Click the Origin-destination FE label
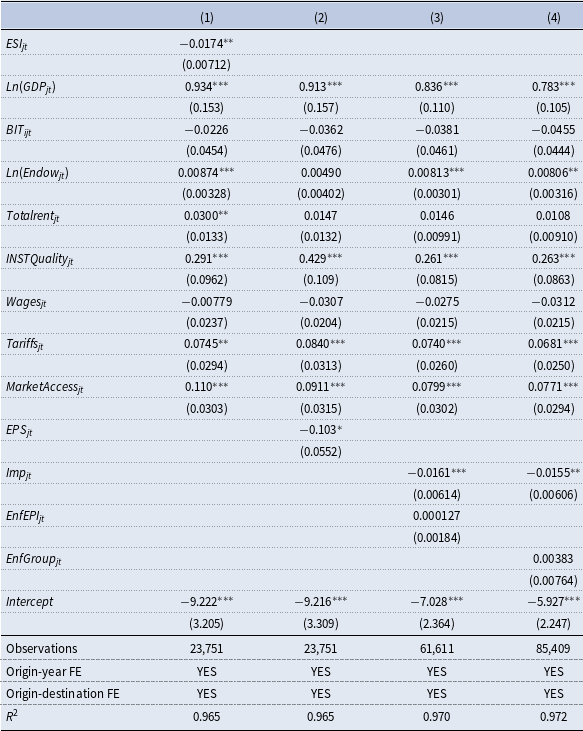This screenshot has height=731, width=583. [63, 694]
